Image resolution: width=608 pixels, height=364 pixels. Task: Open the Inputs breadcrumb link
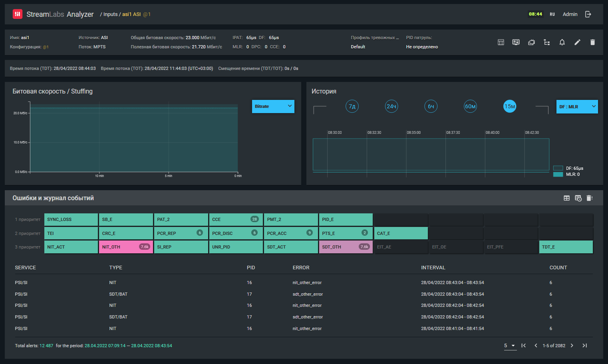click(110, 14)
